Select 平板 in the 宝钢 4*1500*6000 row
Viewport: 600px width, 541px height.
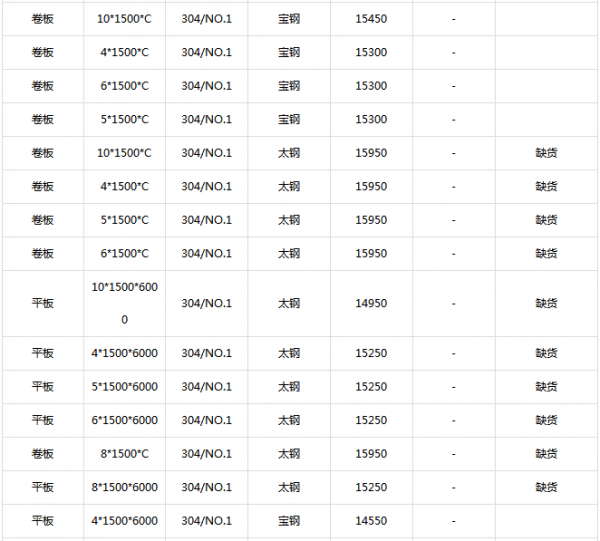(x=42, y=521)
